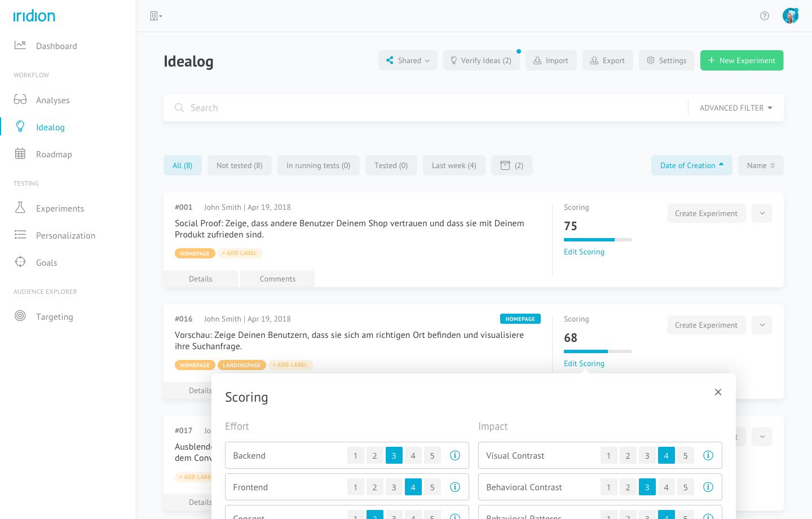Click the scoring progress bar for idea #001
812x519 pixels.
click(x=597, y=240)
